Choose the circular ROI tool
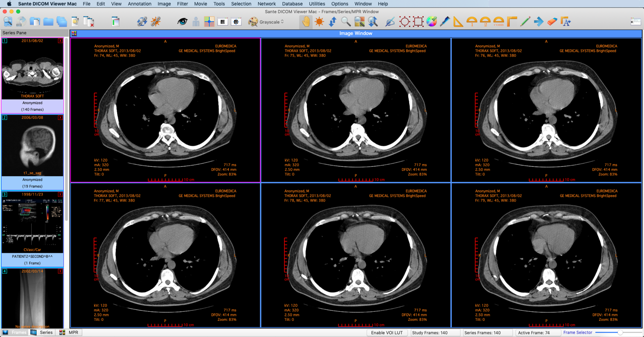 pyautogui.click(x=404, y=22)
